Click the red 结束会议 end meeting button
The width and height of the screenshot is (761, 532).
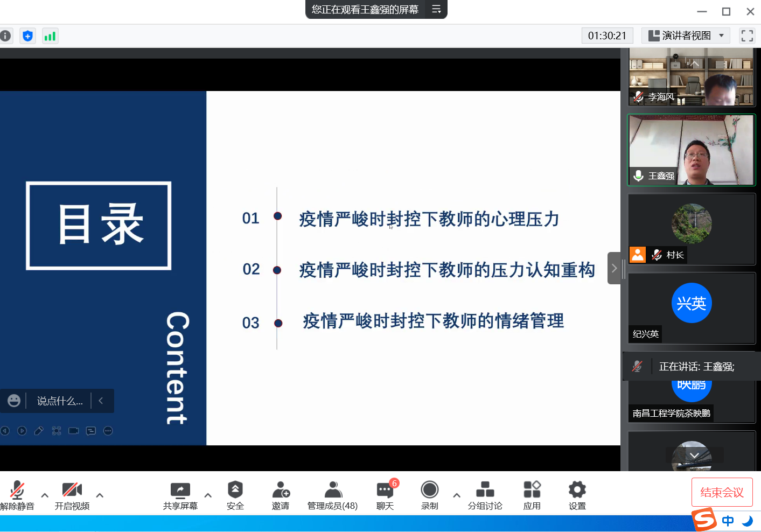[722, 492]
